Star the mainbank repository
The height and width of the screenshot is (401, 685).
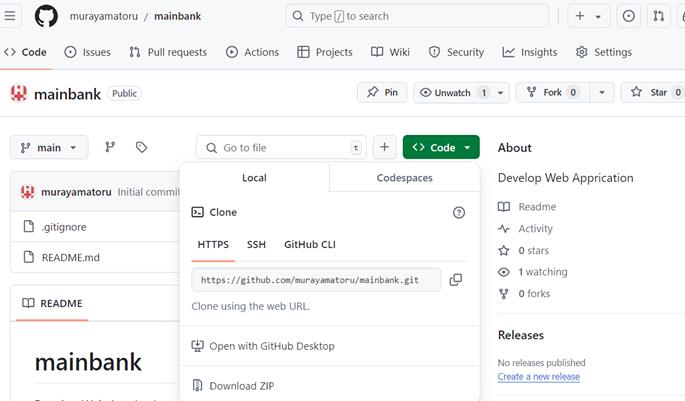click(653, 93)
